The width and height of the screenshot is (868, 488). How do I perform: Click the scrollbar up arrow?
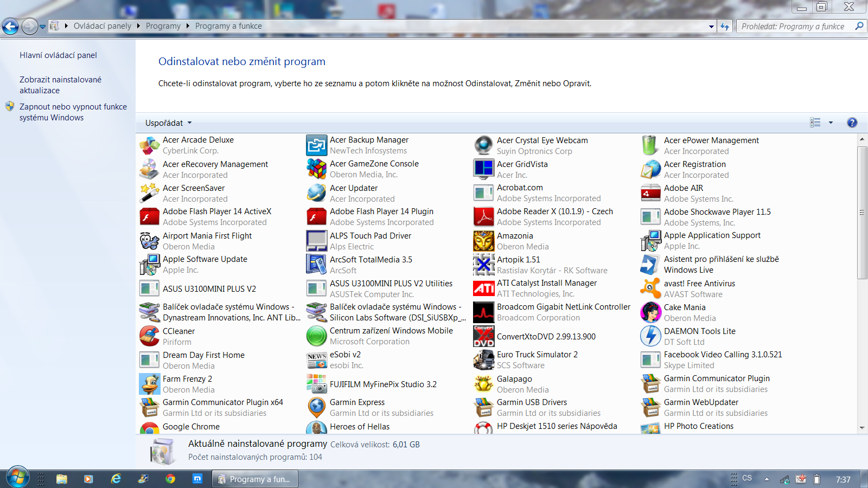click(862, 139)
